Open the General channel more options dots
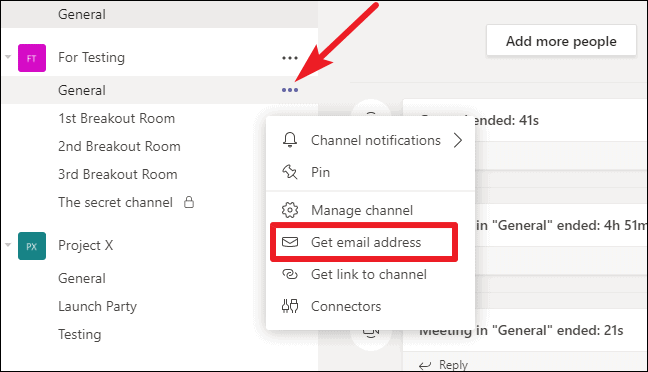The width and height of the screenshot is (648, 372). pos(290,90)
